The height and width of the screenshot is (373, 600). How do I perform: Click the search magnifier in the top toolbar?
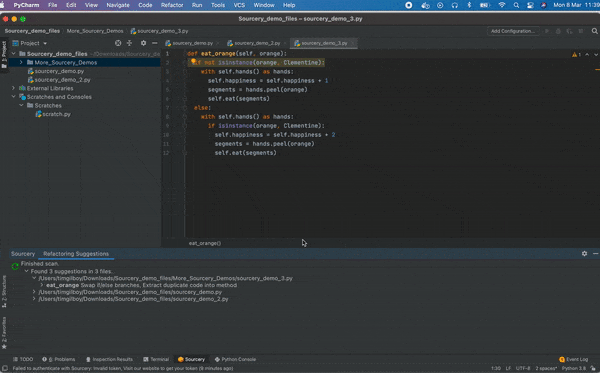594,31
